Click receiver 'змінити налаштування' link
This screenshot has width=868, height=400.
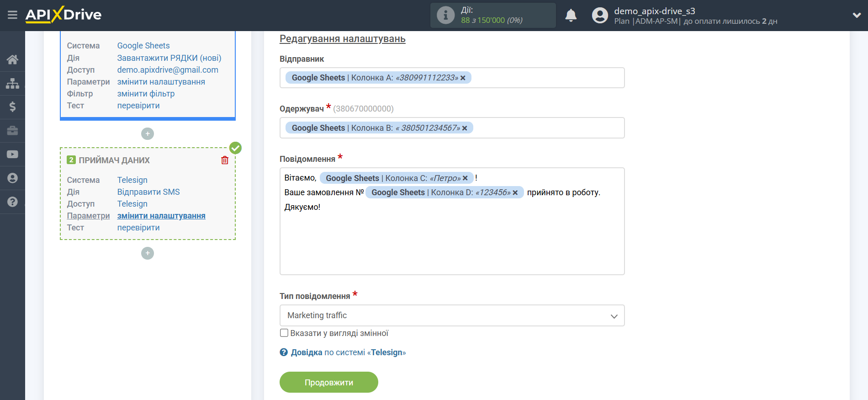[x=161, y=216]
